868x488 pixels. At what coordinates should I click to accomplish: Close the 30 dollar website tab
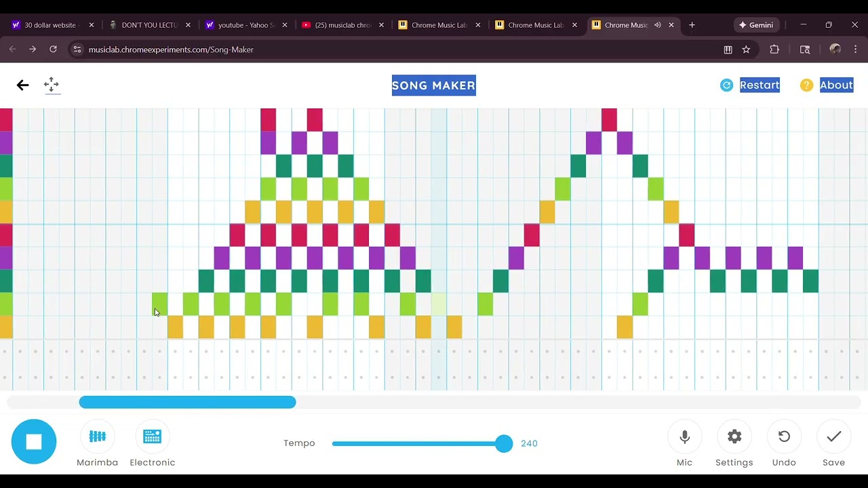92,25
